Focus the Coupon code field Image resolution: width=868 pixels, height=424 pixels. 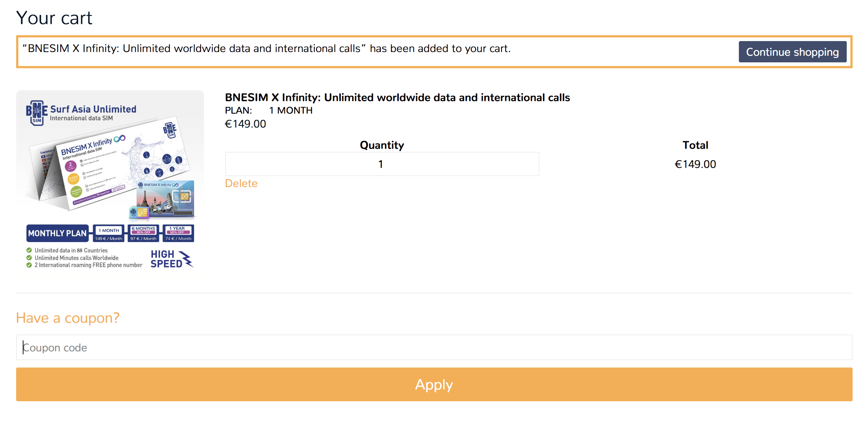tap(434, 347)
